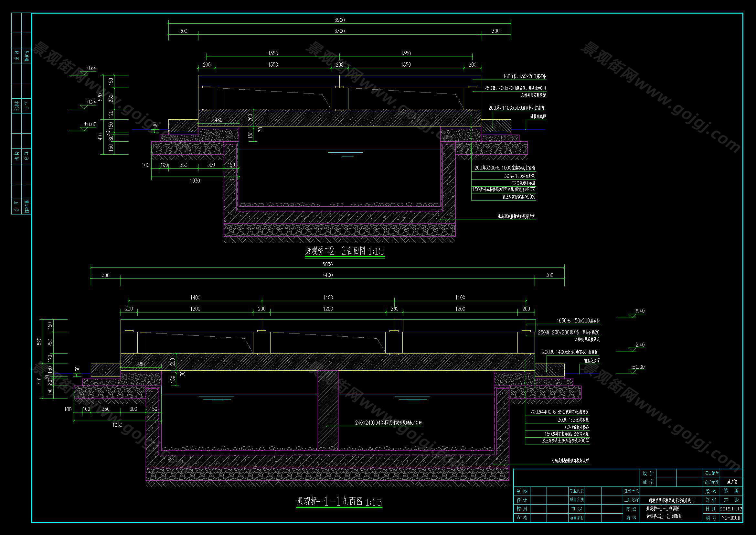Click the left water level symbol in the lower section

[216, 398]
